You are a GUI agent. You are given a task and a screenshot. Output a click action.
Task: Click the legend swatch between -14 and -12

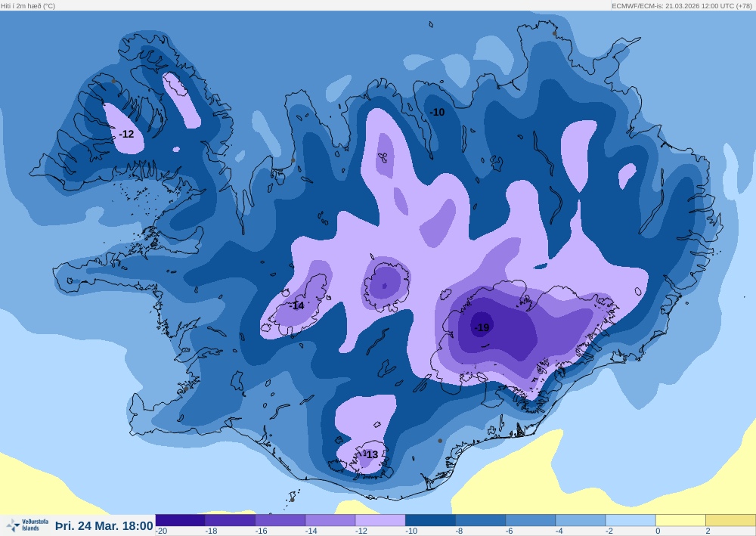pyautogui.click(x=331, y=520)
